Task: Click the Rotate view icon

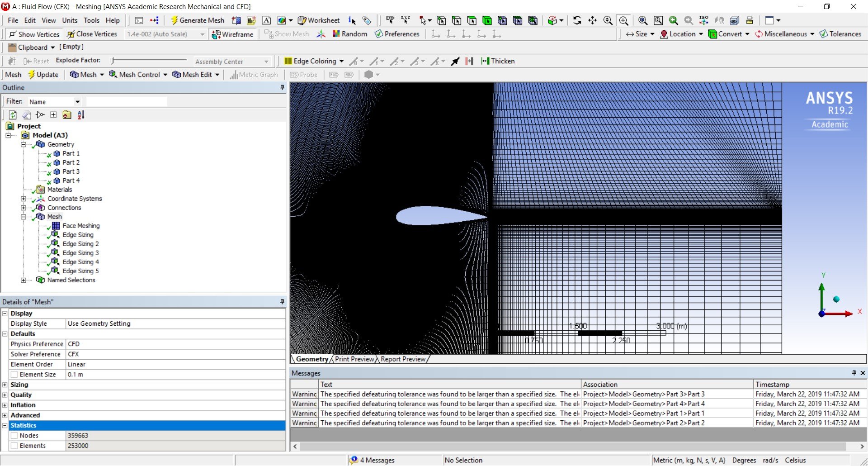Action: (x=577, y=20)
